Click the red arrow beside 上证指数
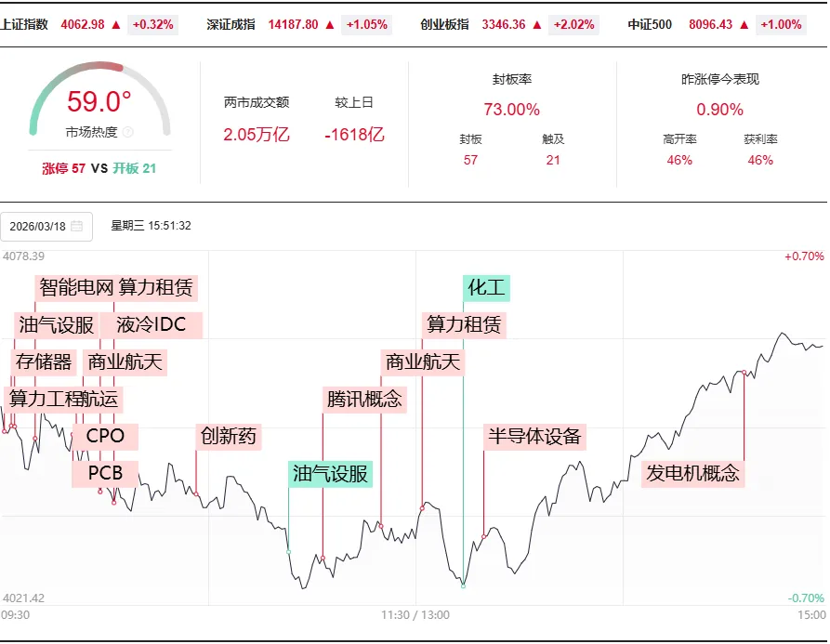This screenshot has height=644, width=830. (116, 25)
